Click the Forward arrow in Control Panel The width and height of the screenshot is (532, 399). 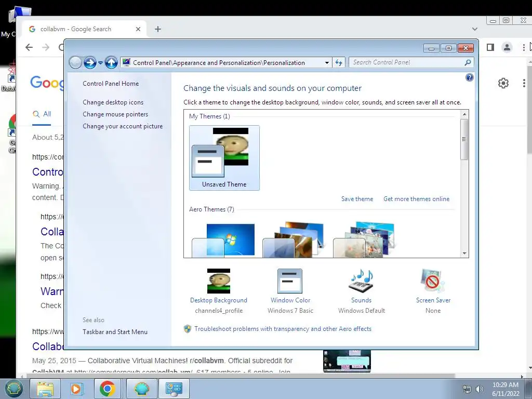[x=90, y=62]
